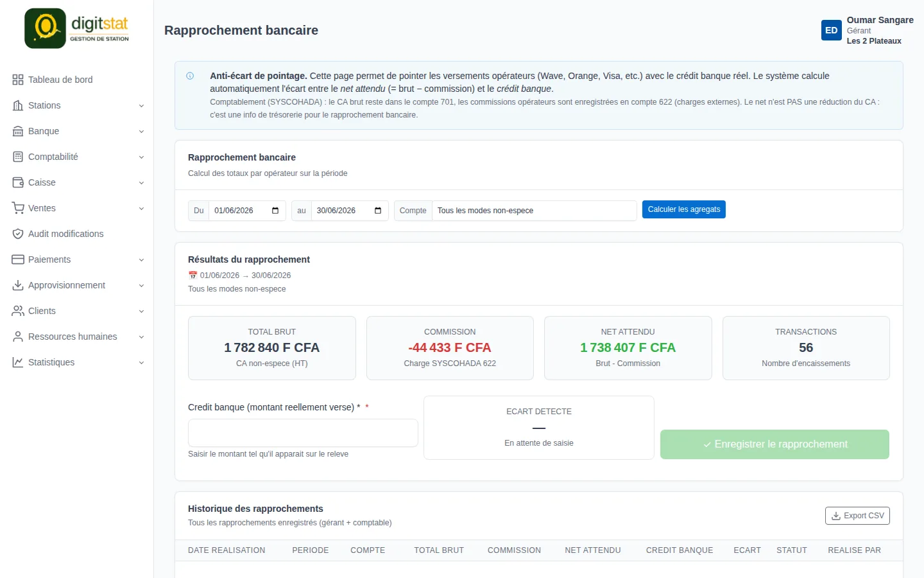Click the Ventes shopping cart icon

tap(18, 208)
